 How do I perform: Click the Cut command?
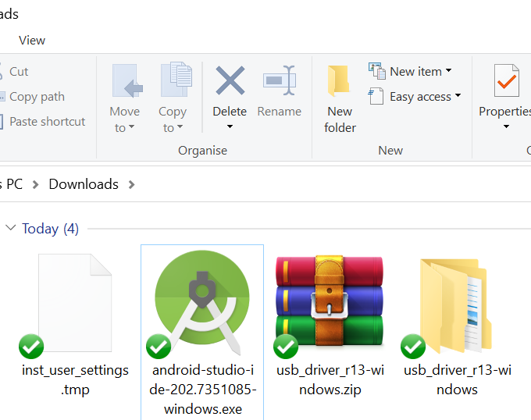point(19,72)
